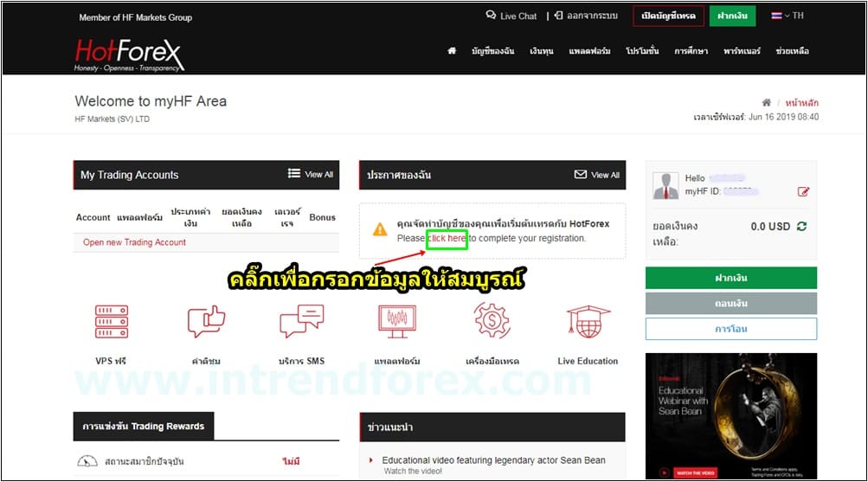Open the การศึกษา menu
The height and width of the screenshot is (482, 868).
691,51
